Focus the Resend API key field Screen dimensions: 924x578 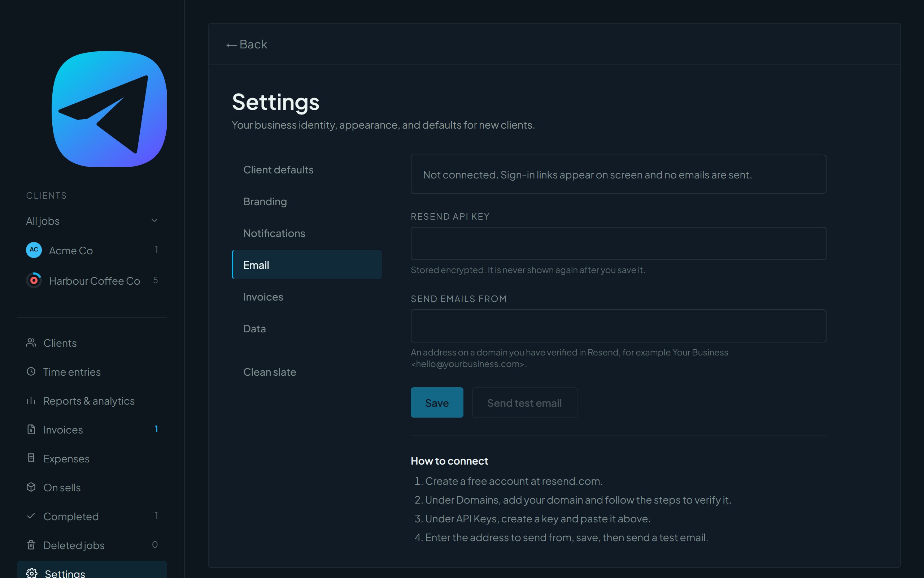tap(618, 243)
